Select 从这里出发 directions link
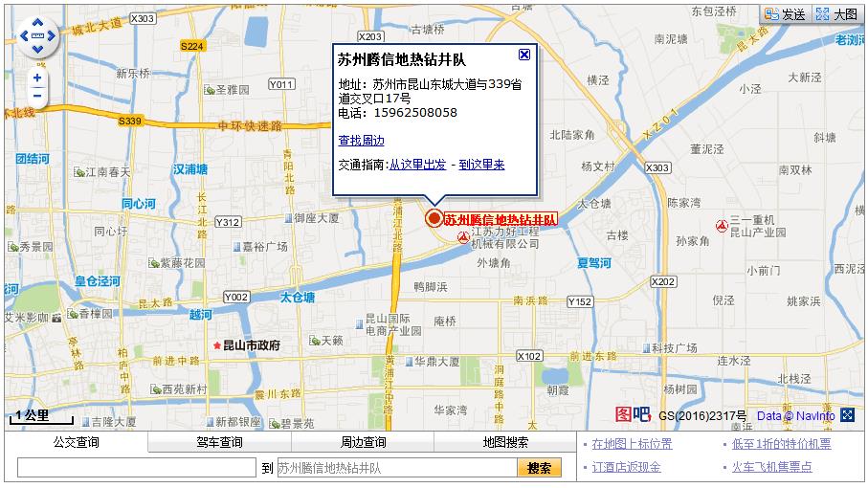 [417, 165]
